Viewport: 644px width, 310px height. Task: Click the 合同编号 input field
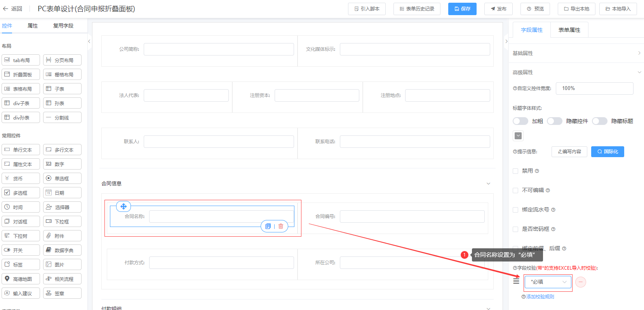pyautogui.click(x=412, y=216)
